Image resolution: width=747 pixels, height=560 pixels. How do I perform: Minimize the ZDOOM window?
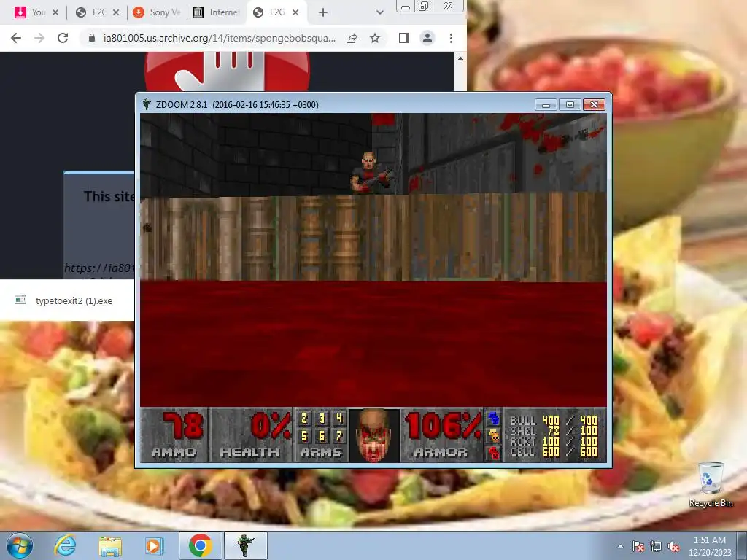coord(546,104)
